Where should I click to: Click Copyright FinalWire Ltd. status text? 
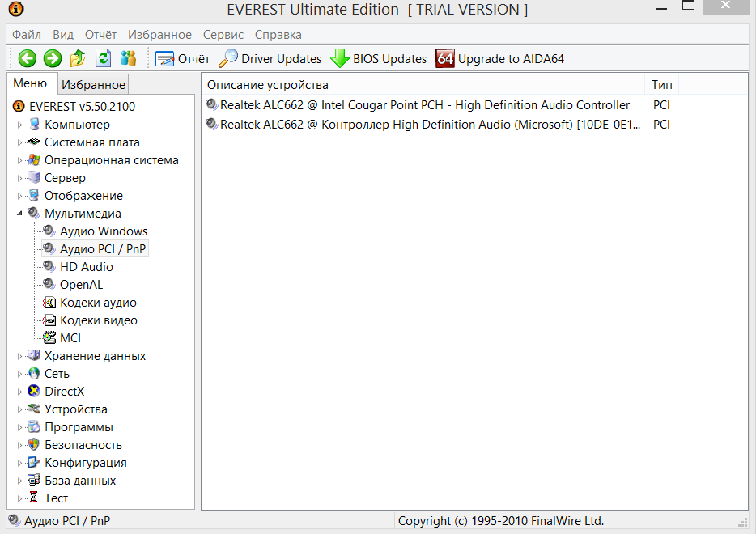point(501,521)
